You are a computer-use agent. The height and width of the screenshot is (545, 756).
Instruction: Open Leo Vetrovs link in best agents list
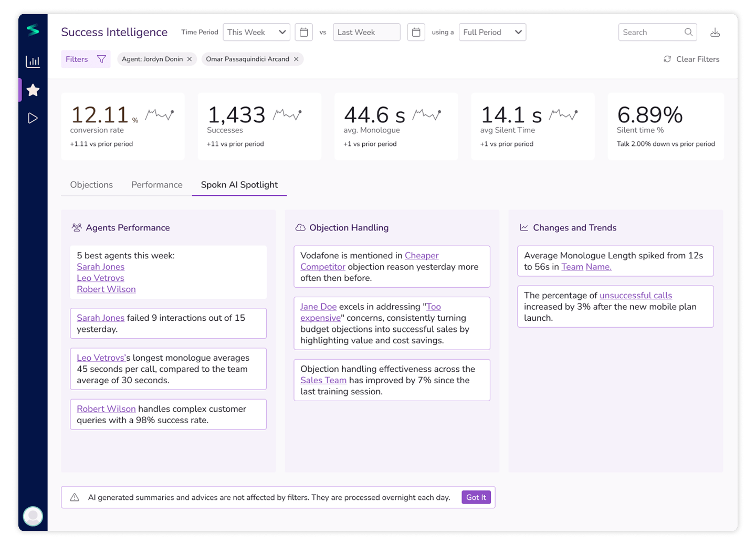coord(100,278)
